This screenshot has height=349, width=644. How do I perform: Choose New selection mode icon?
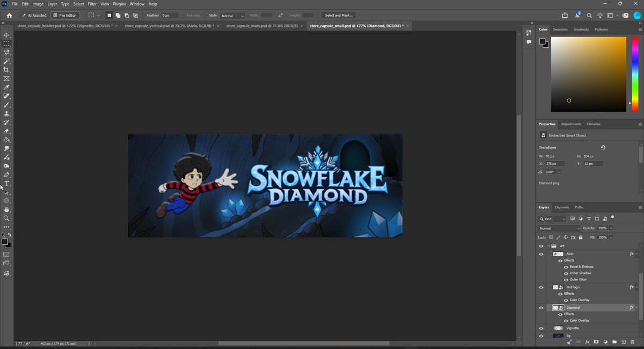[x=109, y=15]
